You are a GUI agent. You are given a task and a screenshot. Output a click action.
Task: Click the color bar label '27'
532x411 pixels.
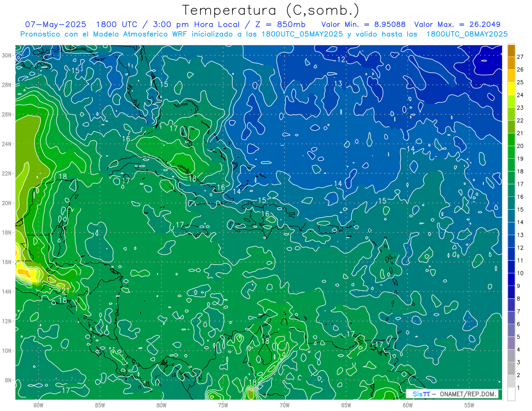[x=521, y=57]
